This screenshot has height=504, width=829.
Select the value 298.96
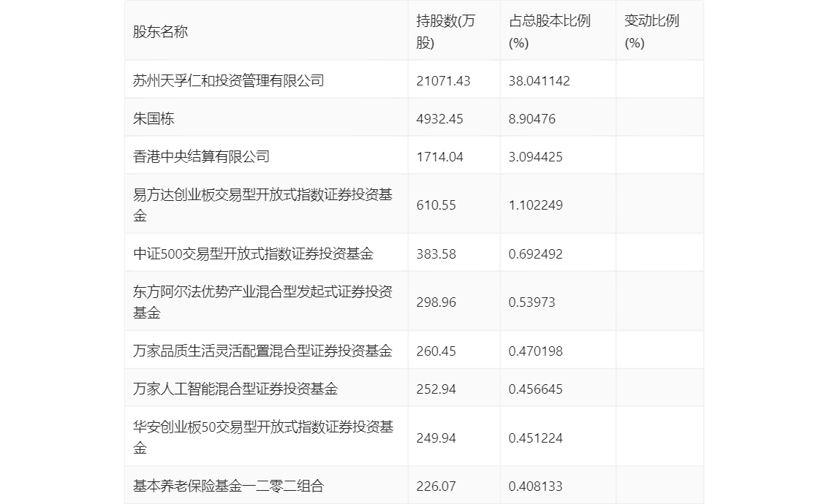click(436, 302)
